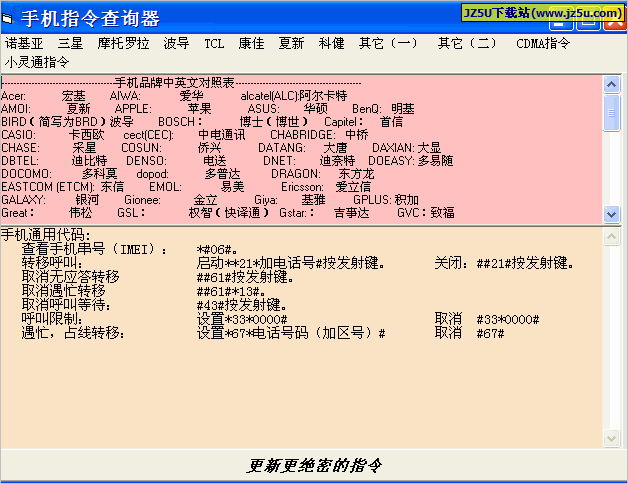Screen dimensions: 628x484
Task: Click the Capitel brand entry
Action: [x=364, y=122]
